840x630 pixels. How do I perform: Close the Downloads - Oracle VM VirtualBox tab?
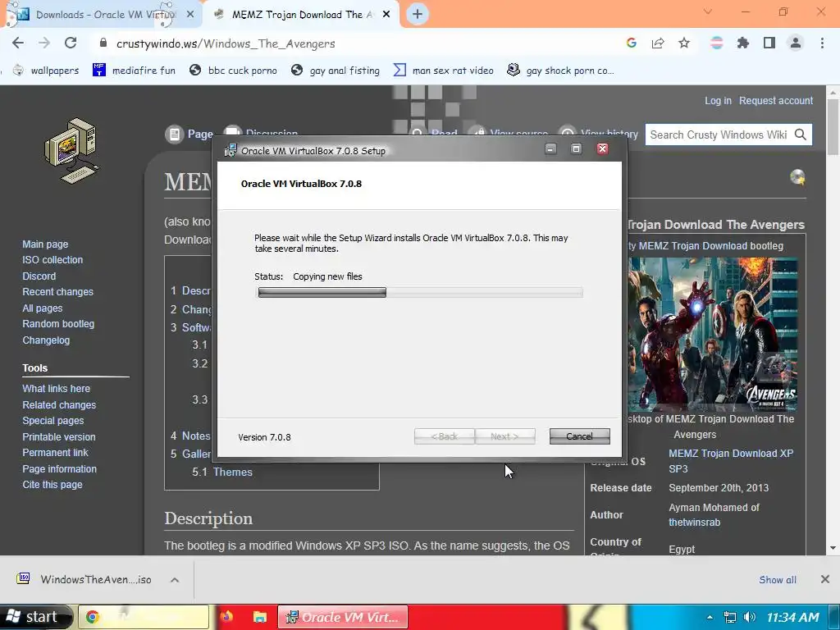pos(190,15)
